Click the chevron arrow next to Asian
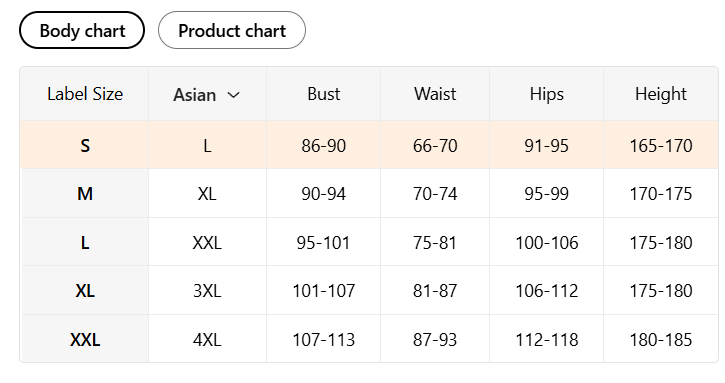Image resolution: width=725 pixels, height=383 pixels. point(234,95)
